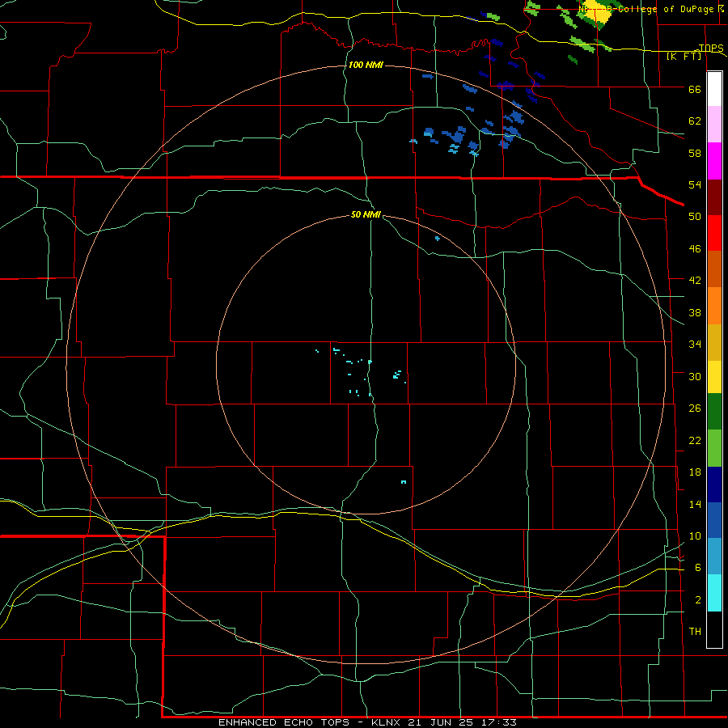Click the legend value '58'
This screenshot has height=728, width=728.
(x=695, y=153)
